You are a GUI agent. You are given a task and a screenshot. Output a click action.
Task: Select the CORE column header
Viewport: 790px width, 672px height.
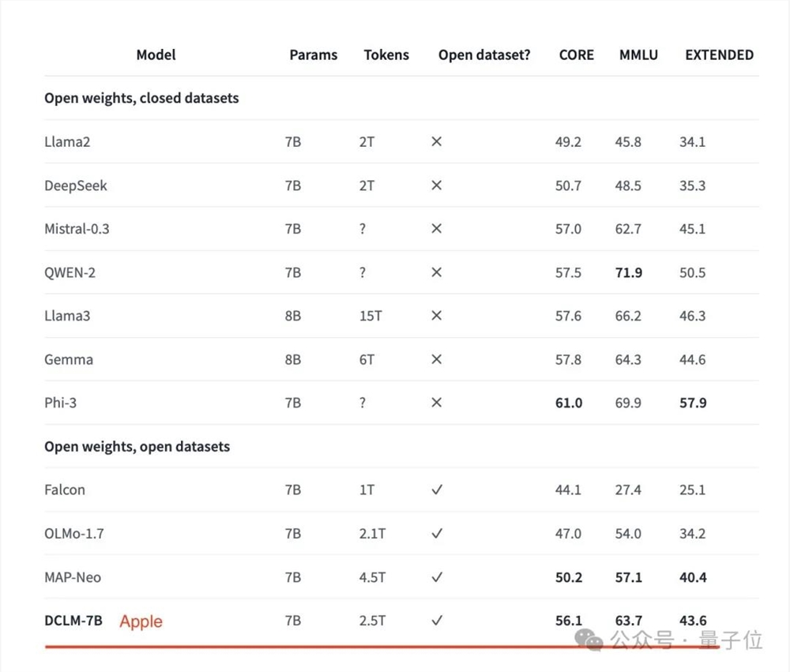pos(576,55)
